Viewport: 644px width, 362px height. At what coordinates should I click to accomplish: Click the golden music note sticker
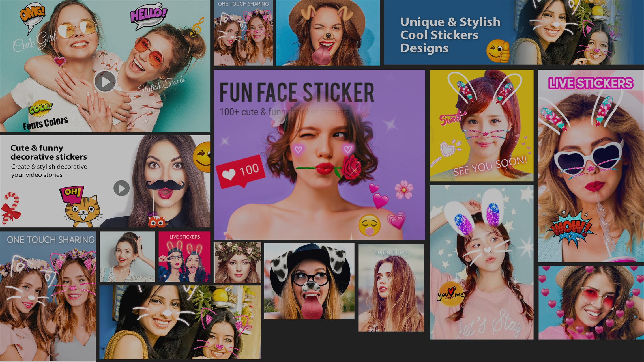[x=197, y=27]
